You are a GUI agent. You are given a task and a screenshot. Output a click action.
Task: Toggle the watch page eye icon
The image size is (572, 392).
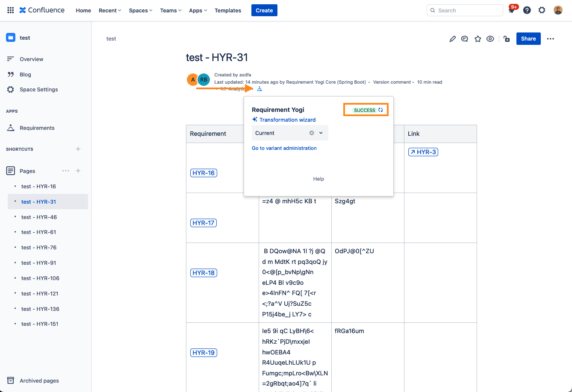point(490,39)
